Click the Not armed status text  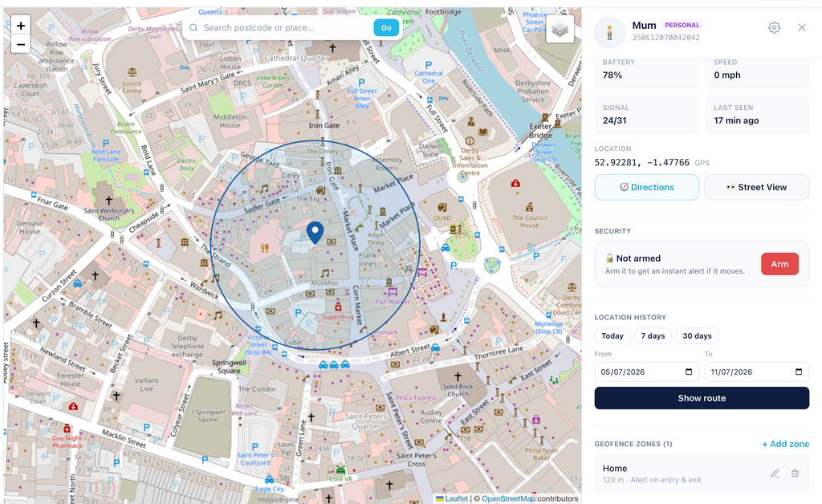point(638,258)
